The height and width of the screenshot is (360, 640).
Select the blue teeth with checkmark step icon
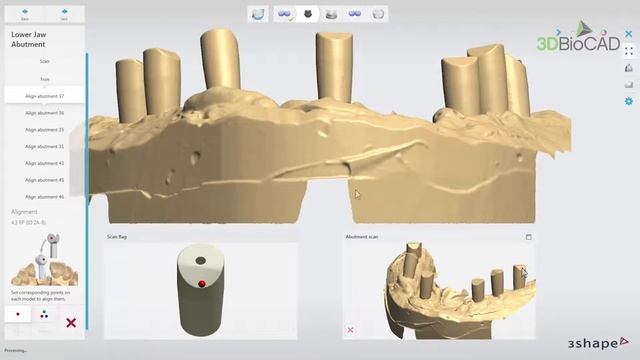point(285,14)
